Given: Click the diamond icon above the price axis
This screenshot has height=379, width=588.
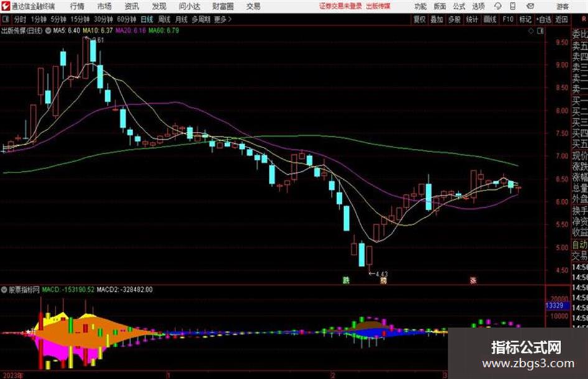Looking at the screenshot, I should [x=531, y=31].
